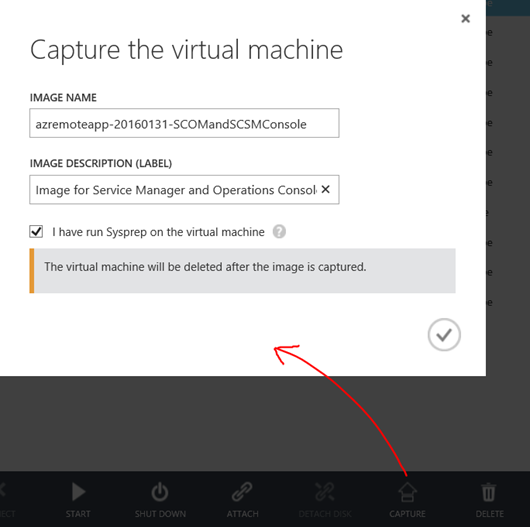This screenshot has width=530, height=527.
Task: Click the 'Capture the virtual machine' title
Action: [x=186, y=49]
